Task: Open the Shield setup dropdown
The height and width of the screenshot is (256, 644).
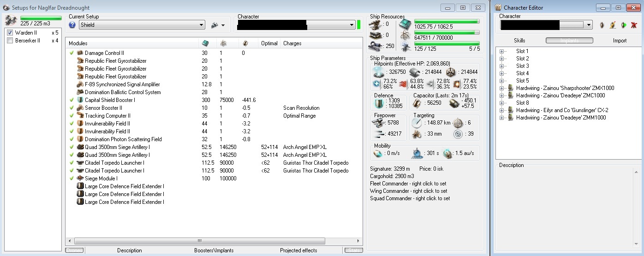Action: pyautogui.click(x=201, y=25)
